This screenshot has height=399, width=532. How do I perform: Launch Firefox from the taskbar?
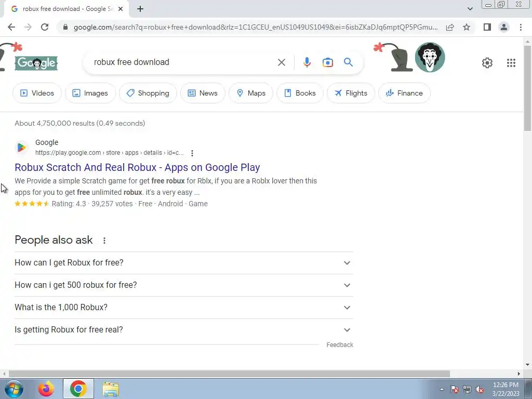[x=46, y=389]
